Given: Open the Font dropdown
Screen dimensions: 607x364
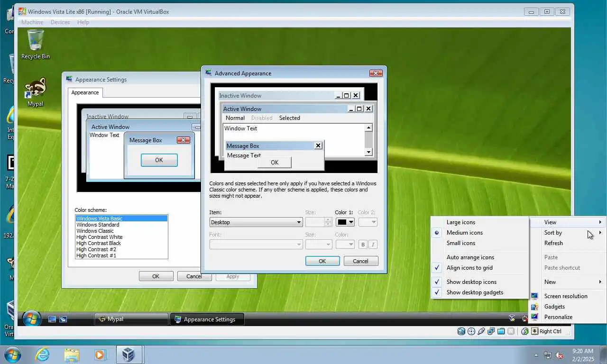Looking at the screenshot, I should 256,245.
